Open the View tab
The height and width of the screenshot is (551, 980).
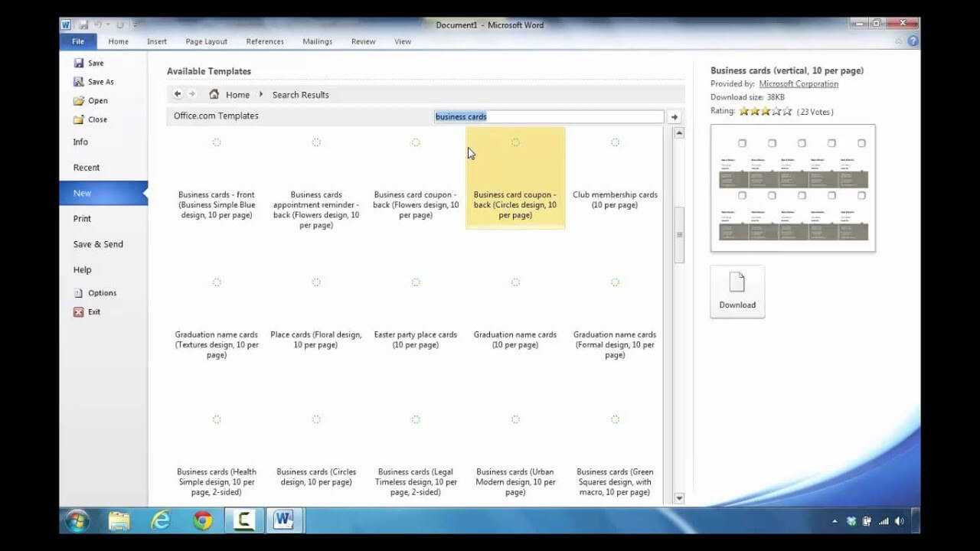(403, 41)
